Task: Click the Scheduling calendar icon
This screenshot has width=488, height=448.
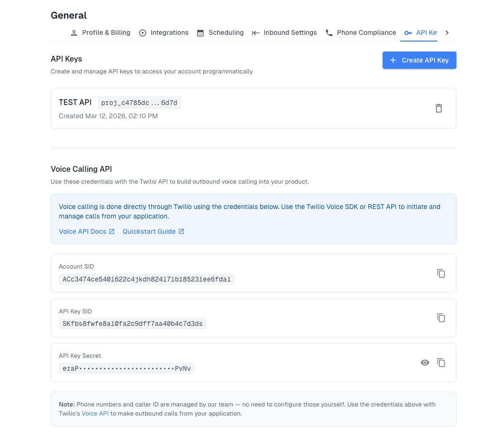Action: [x=201, y=32]
